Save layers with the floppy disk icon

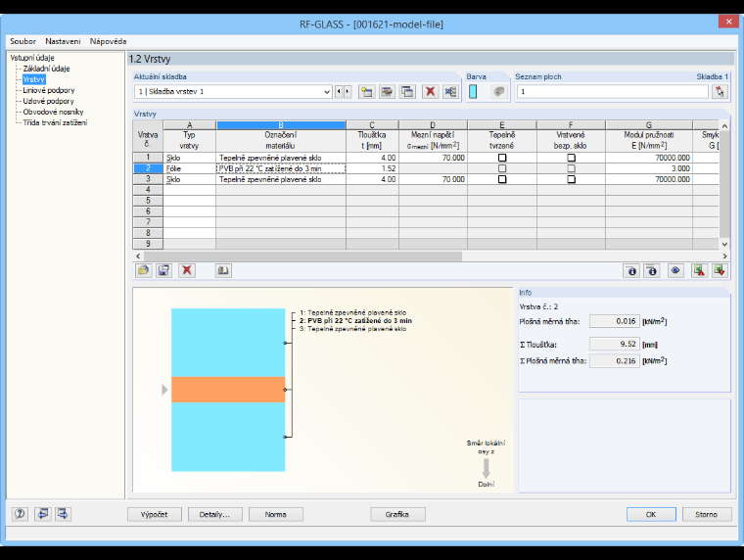(163, 270)
